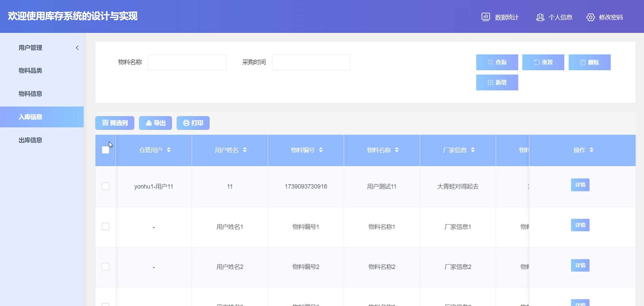
Task: Click the 删除 trash button
Action: (x=589, y=62)
